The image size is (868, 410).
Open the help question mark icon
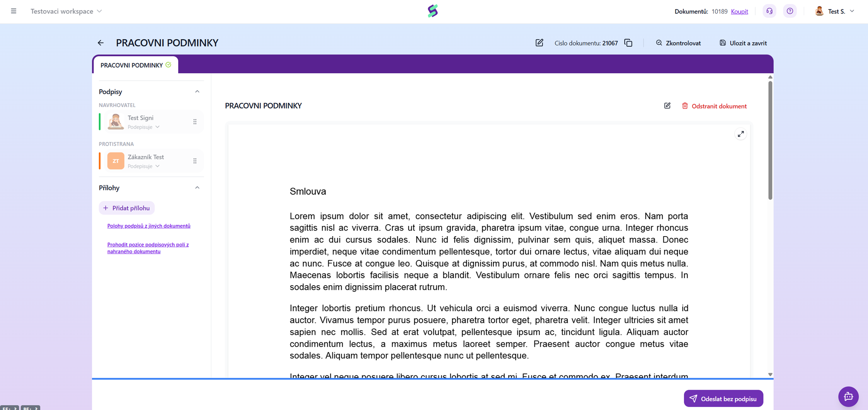point(790,11)
